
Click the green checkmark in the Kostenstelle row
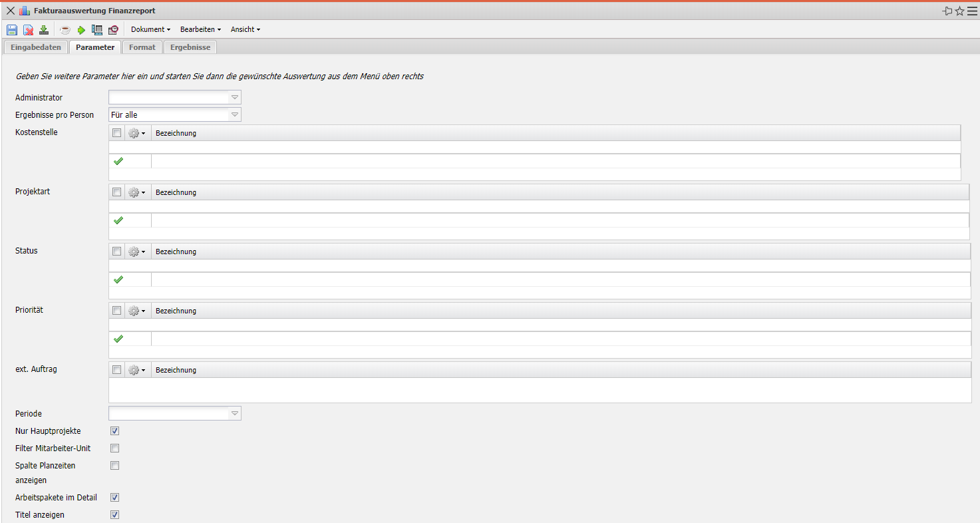(x=118, y=161)
